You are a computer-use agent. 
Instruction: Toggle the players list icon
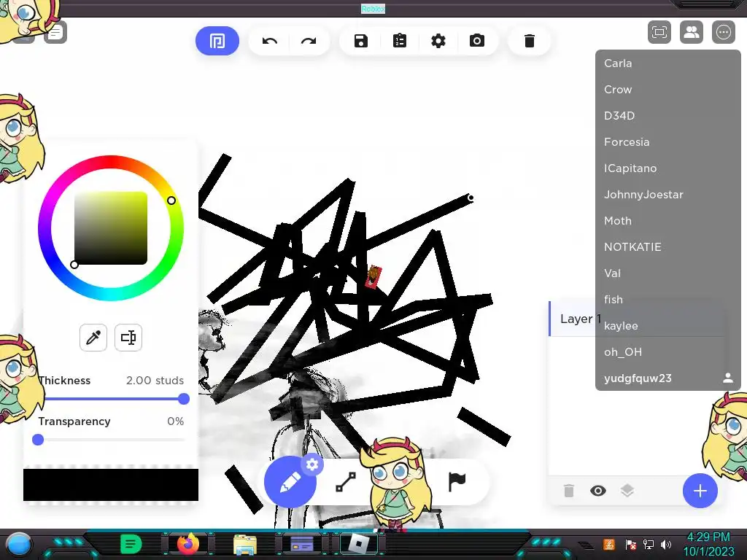coord(692,32)
